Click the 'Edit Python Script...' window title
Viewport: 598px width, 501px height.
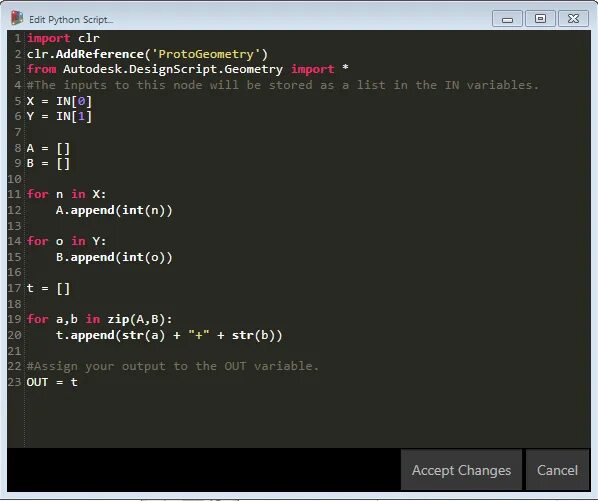point(71,19)
